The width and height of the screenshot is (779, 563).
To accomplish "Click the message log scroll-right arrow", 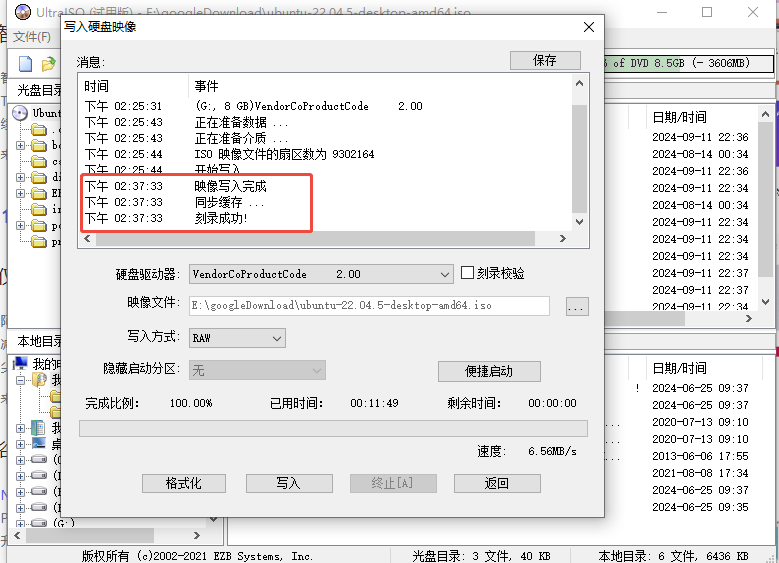I will point(562,239).
